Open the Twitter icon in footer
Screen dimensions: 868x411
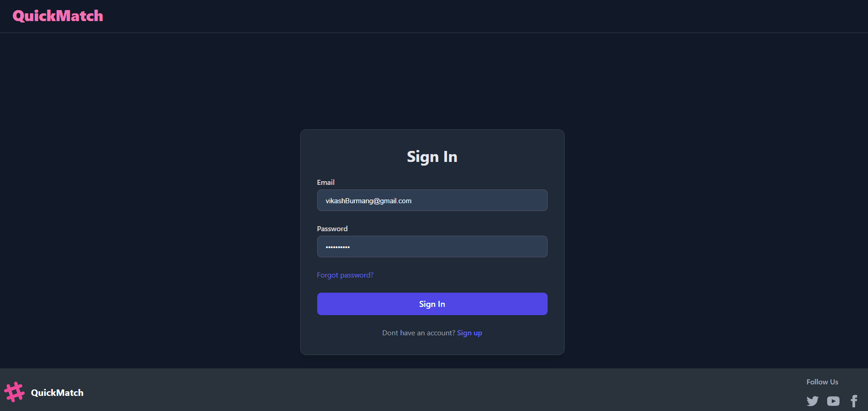coord(812,401)
